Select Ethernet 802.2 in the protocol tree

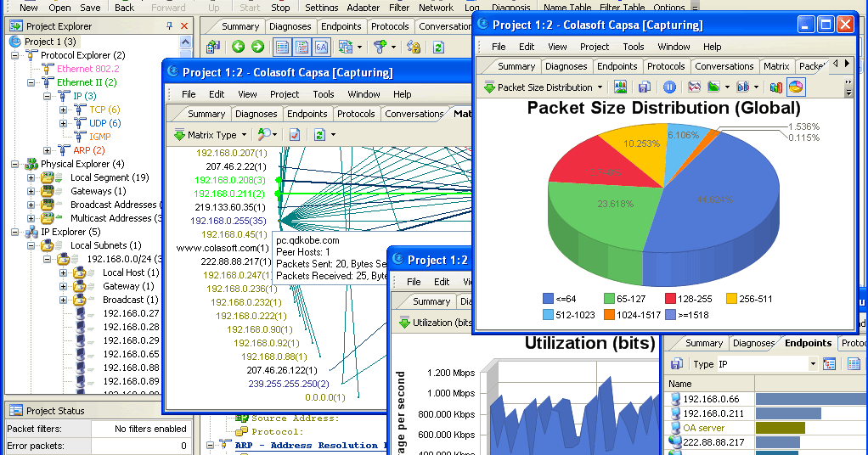click(x=88, y=69)
